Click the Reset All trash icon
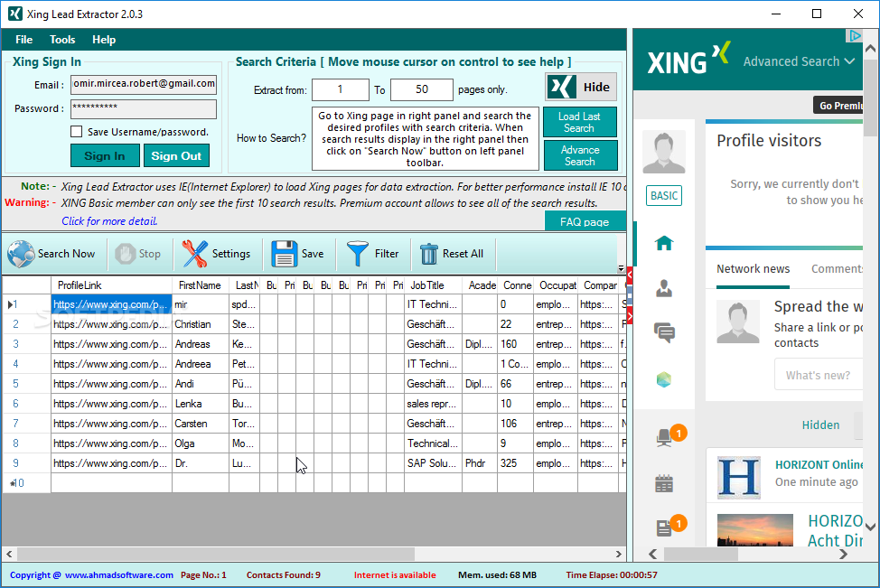The image size is (880, 588). (429, 254)
